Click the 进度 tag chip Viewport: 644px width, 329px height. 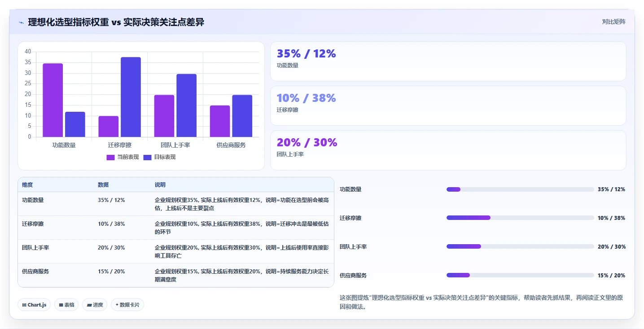(x=95, y=305)
